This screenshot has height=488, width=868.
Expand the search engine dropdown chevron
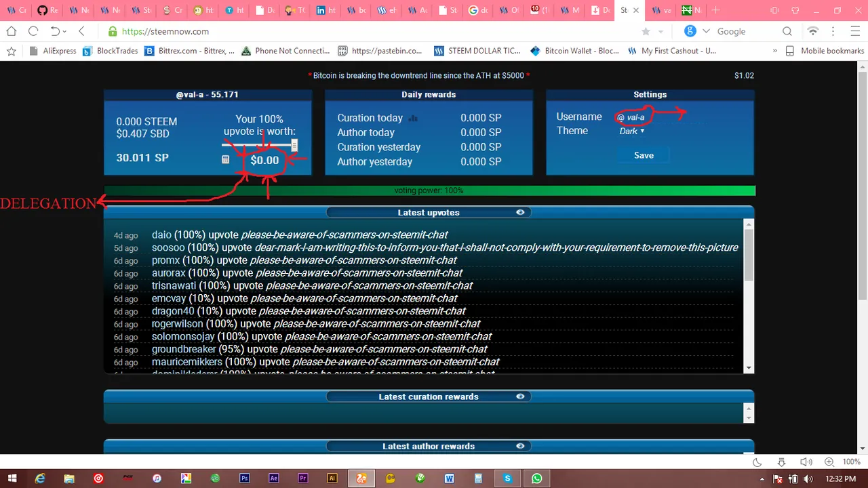[x=706, y=31]
